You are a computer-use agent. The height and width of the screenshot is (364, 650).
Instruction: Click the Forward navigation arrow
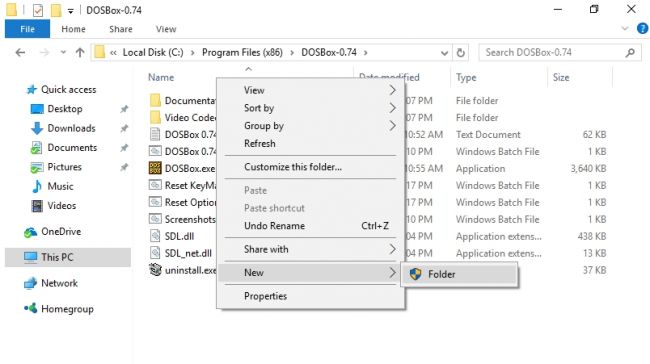(44, 53)
